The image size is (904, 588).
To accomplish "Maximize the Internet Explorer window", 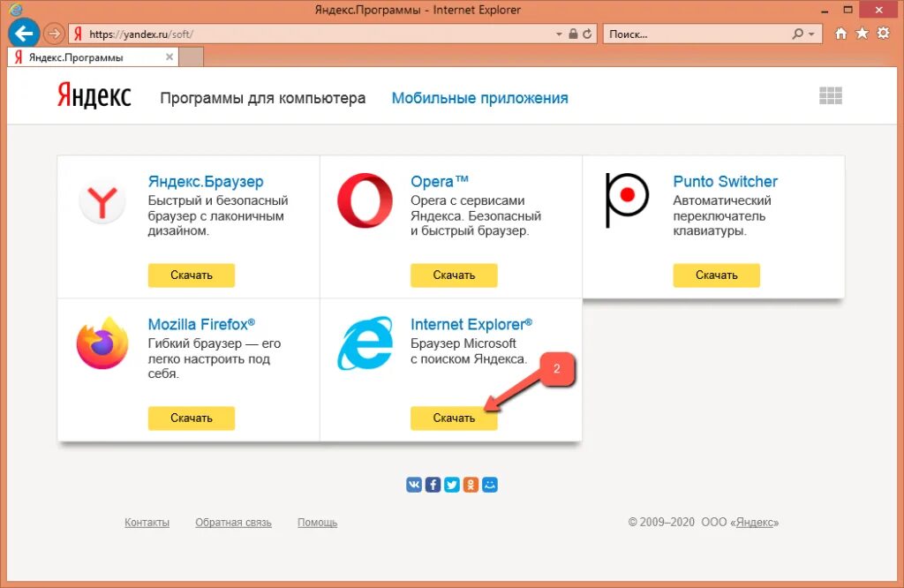I will [847, 10].
